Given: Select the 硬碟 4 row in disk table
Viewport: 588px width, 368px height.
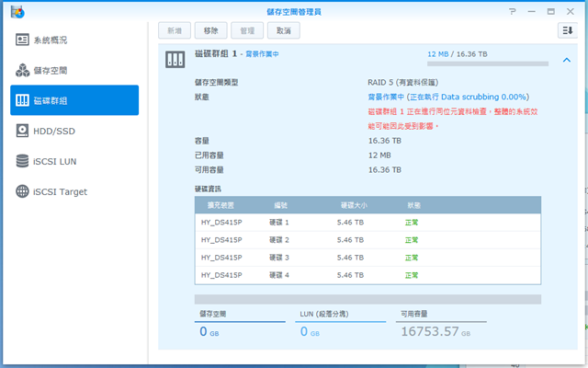Looking at the screenshot, I should pyautogui.click(x=367, y=274).
